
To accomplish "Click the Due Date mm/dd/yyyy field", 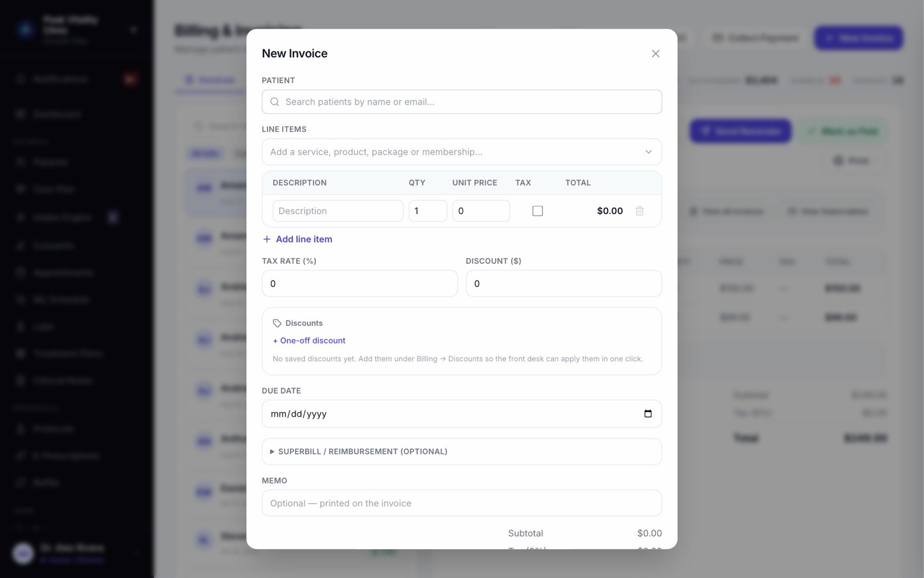I will click(462, 414).
